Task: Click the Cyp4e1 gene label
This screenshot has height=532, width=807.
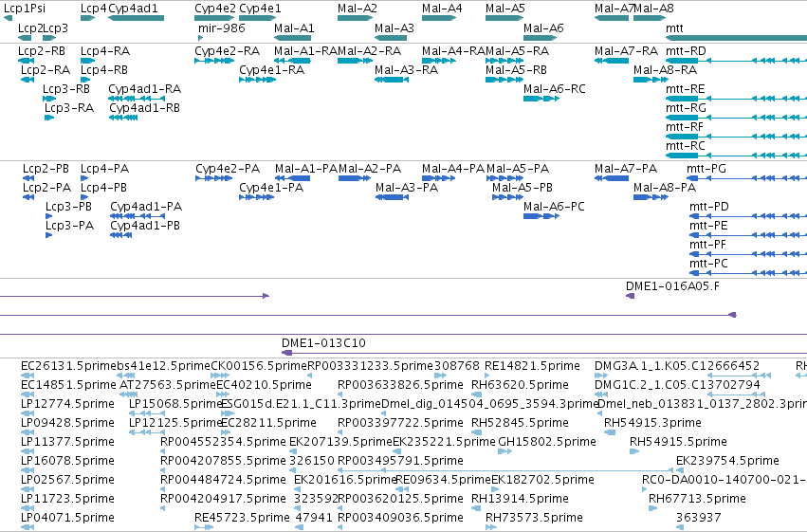Action: pos(261,9)
